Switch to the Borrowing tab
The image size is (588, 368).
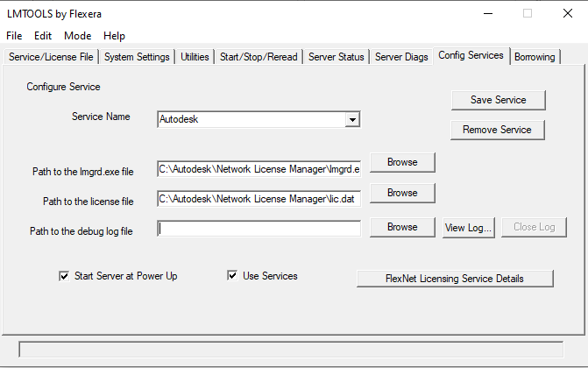click(535, 57)
